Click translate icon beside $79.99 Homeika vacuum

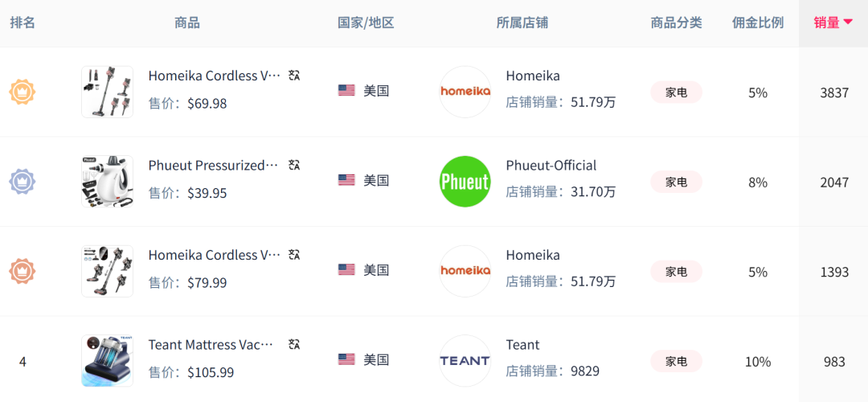tap(295, 255)
